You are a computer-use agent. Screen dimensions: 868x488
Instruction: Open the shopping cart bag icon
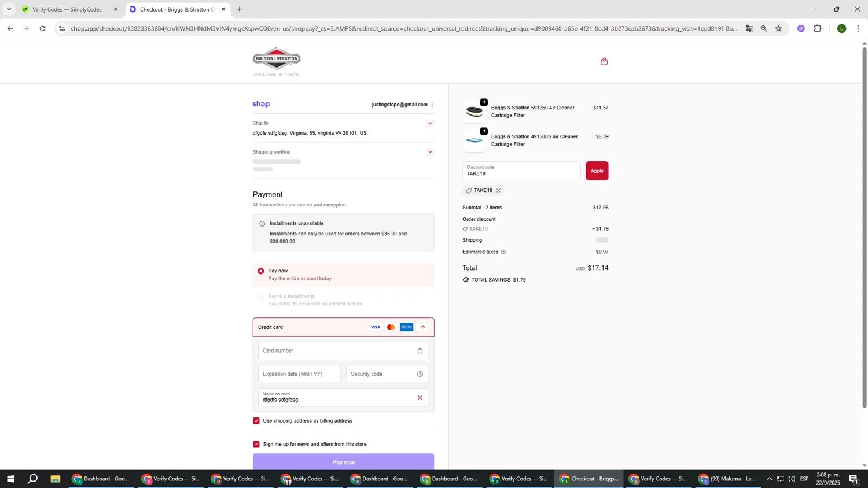click(x=604, y=61)
